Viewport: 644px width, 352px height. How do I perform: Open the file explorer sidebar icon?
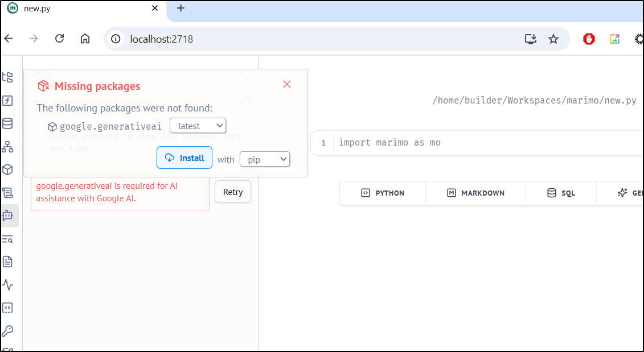click(x=8, y=77)
